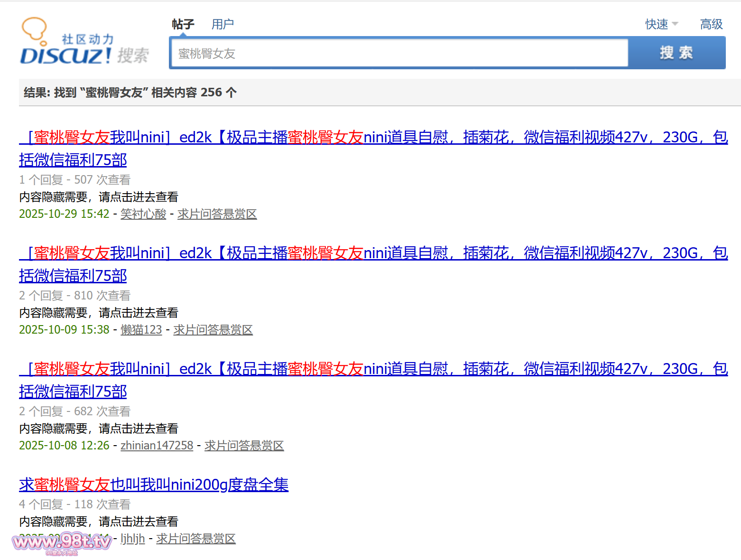View author profile ljhljh
The height and width of the screenshot is (560, 741).
tap(133, 539)
